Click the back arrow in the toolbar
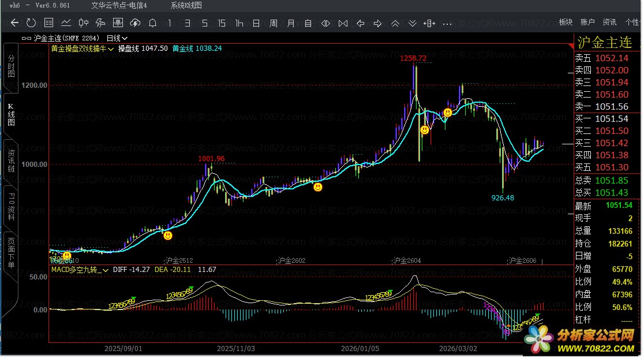Image resolution: width=644 pixels, height=358 pixels. click(15, 23)
